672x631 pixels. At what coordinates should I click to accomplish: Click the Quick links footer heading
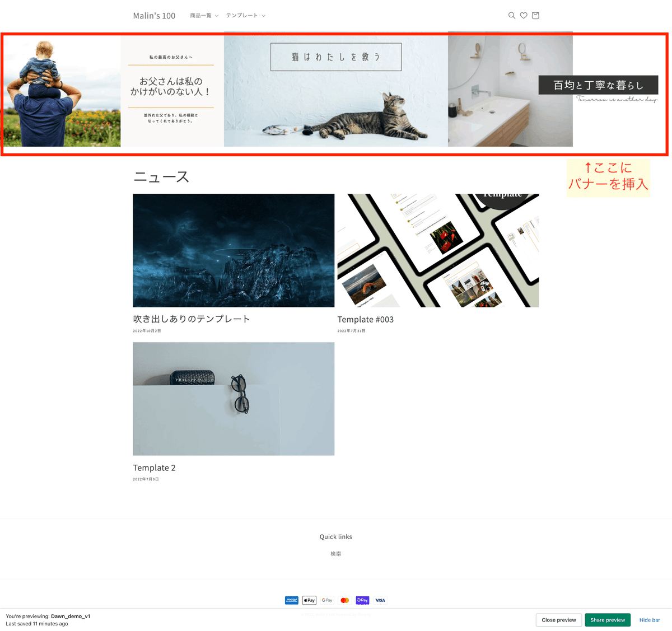(x=336, y=537)
